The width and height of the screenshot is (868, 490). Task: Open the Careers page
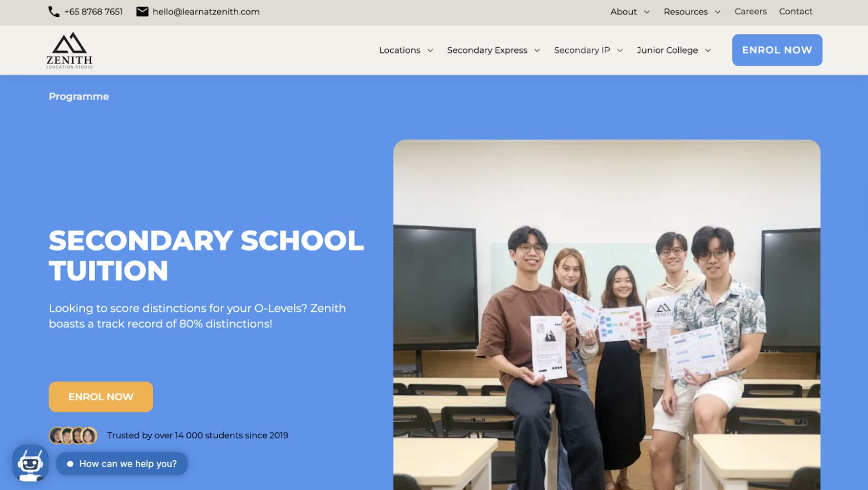[x=750, y=12]
